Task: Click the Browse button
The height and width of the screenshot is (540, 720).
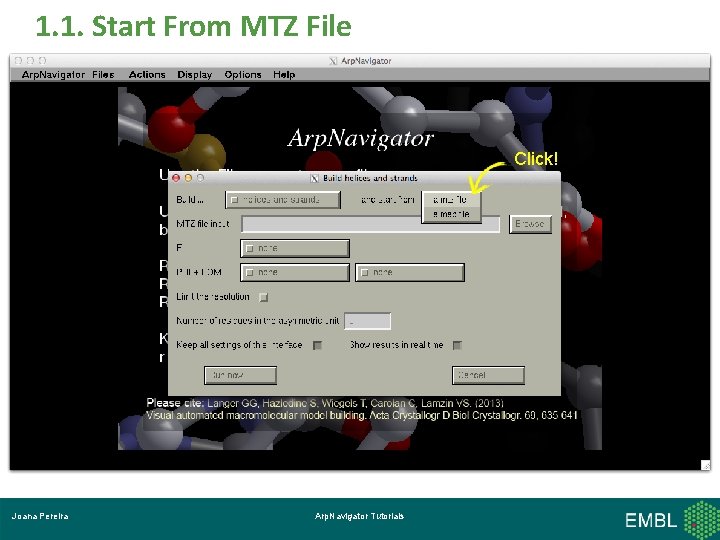Action: pos(530,224)
